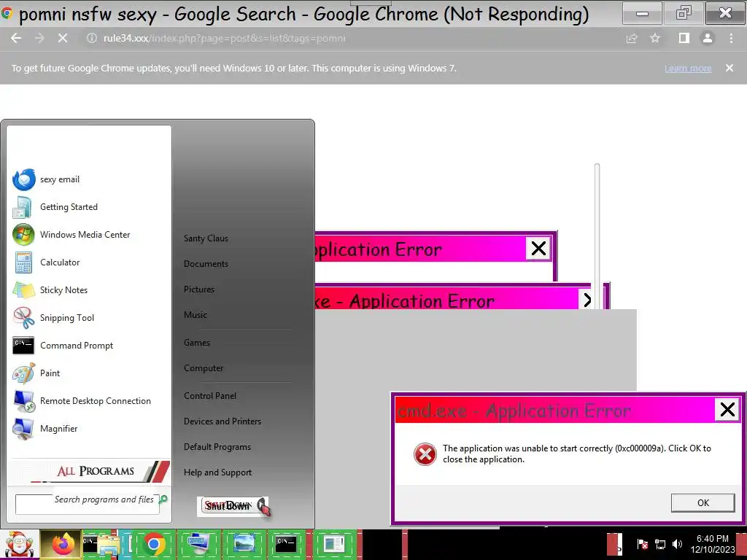Click the volume speaker tray icon

[677, 544]
